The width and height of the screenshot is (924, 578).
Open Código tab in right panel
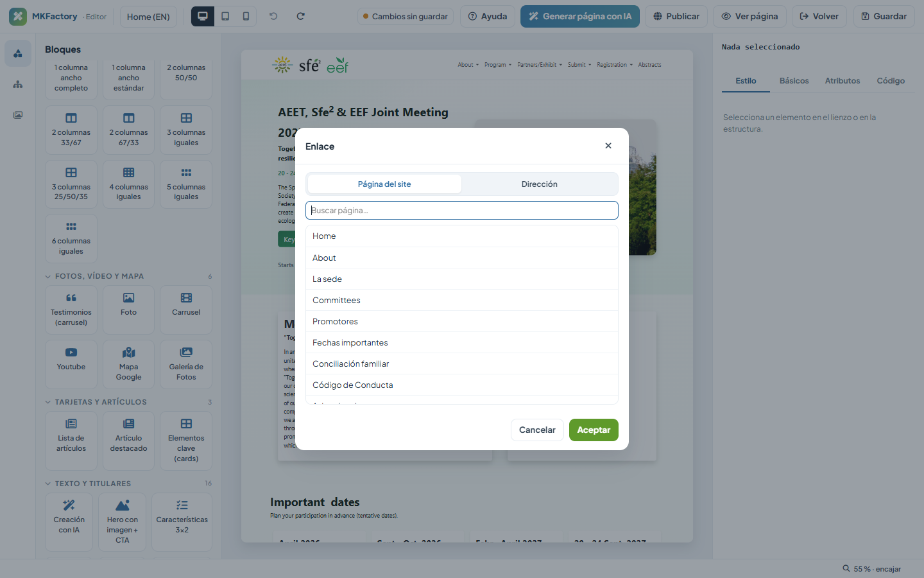pos(891,81)
